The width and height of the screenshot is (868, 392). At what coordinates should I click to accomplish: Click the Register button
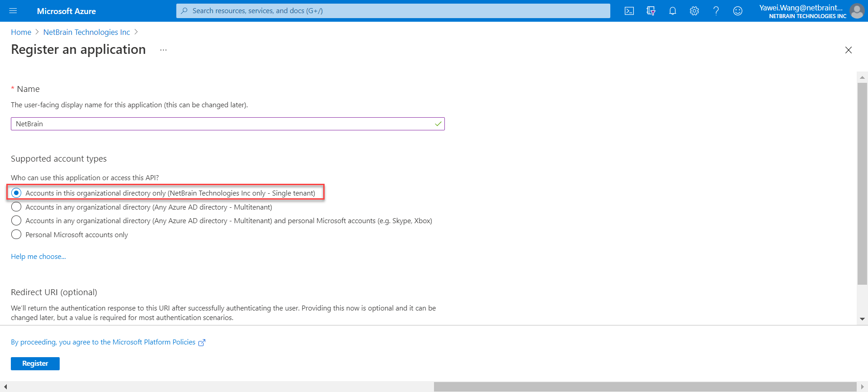point(35,363)
